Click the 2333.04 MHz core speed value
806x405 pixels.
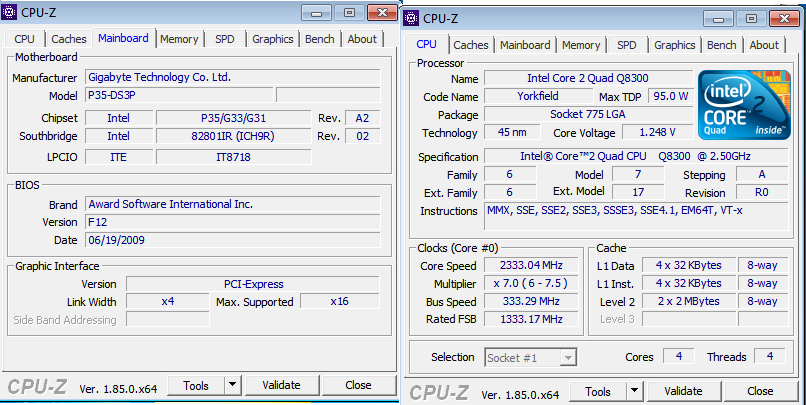(531, 266)
